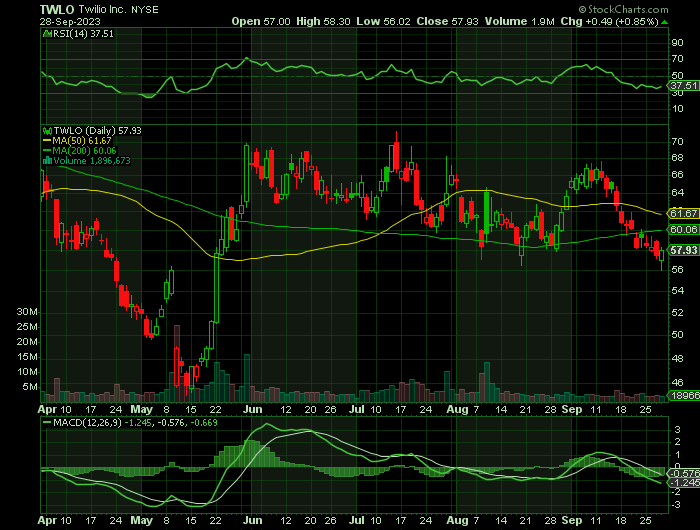Click the 'Chg +0.49 (+0.85%)' value
This screenshot has height=530, width=700.
pyautogui.click(x=610, y=21)
